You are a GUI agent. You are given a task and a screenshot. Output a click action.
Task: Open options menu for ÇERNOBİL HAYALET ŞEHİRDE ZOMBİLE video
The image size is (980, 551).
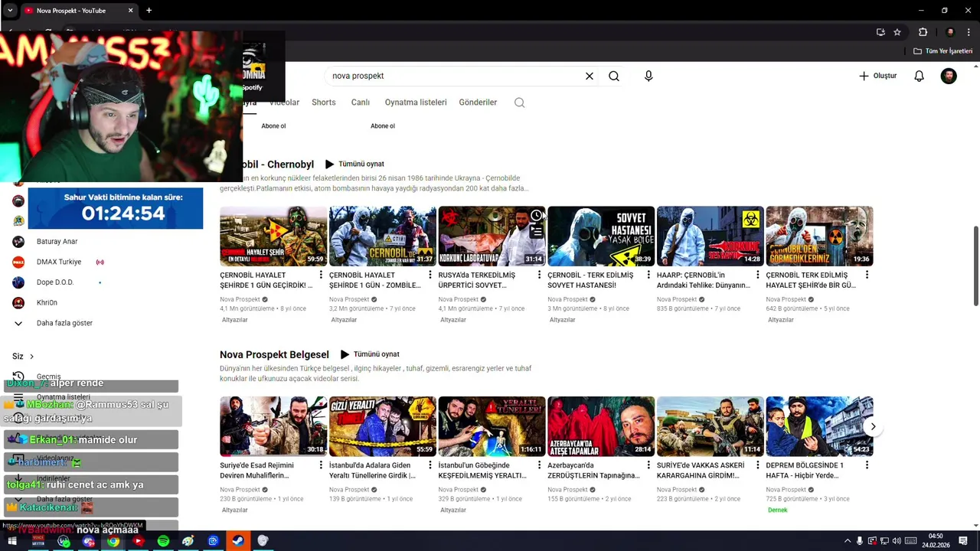[430, 275]
